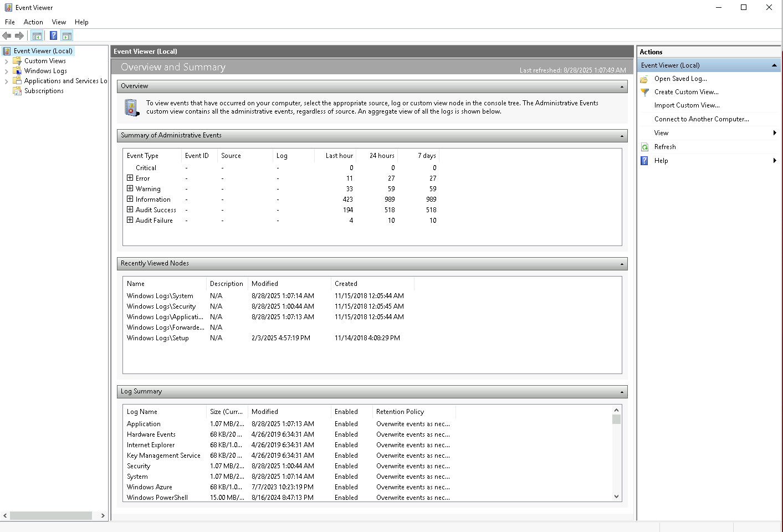Expand the Windows Logs tree node

7,70
